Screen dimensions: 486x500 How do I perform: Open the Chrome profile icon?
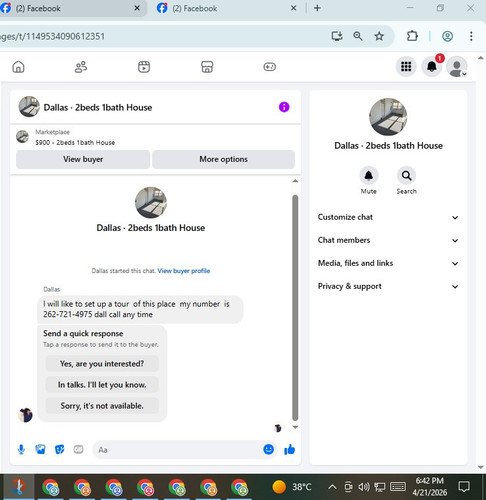coord(447,36)
